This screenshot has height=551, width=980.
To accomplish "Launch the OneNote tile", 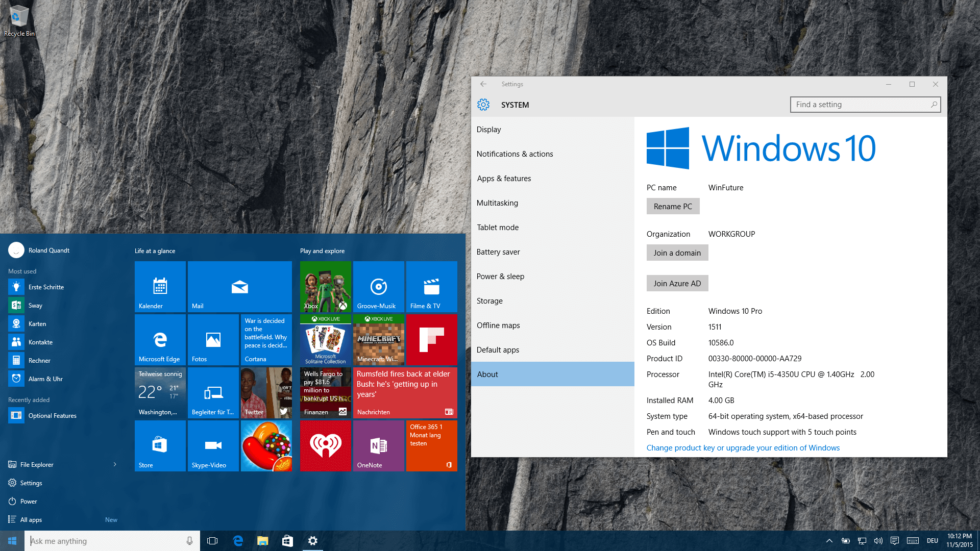I will click(378, 446).
